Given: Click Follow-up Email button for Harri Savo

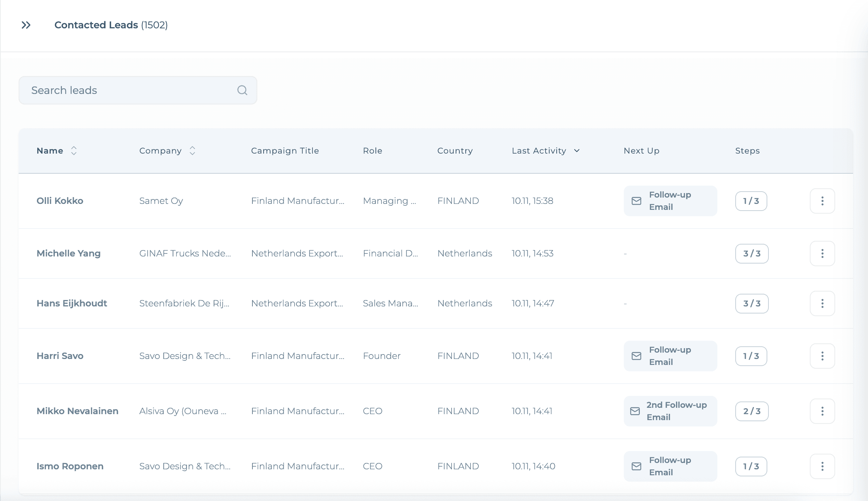Looking at the screenshot, I should tap(670, 356).
